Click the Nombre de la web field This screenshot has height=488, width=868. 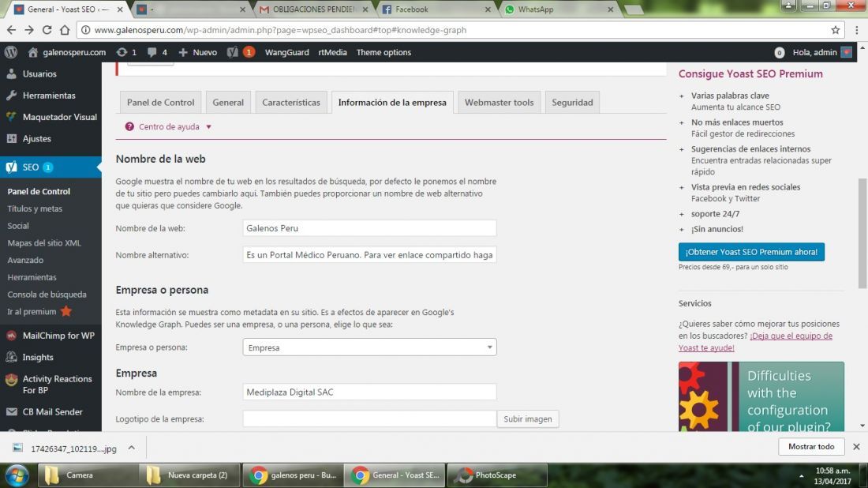click(369, 227)
